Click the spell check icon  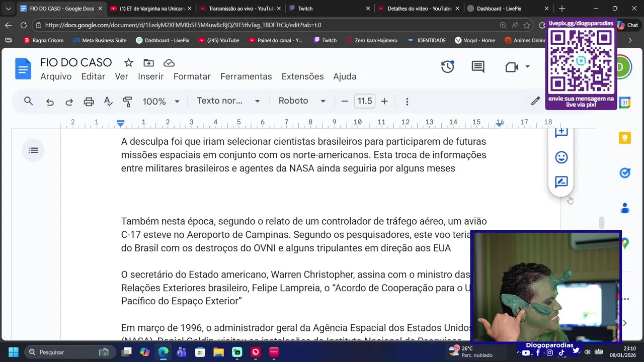[108, 102]
